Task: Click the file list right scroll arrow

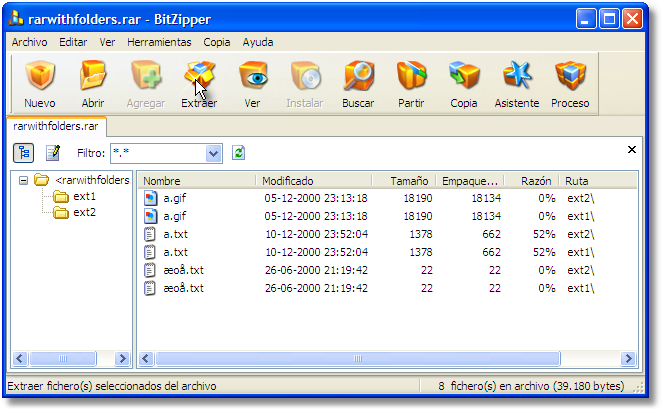Action: [628, 359]
